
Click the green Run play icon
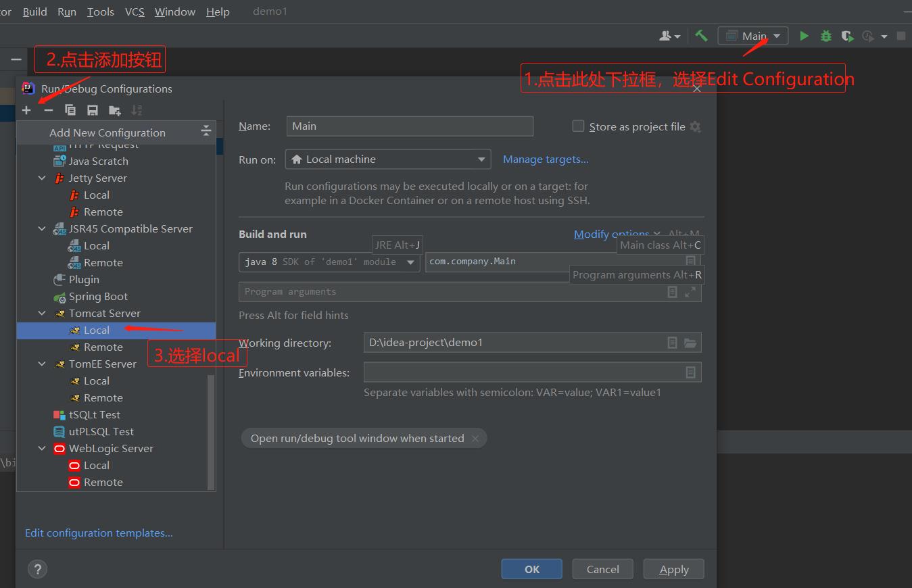coord(804,36)
